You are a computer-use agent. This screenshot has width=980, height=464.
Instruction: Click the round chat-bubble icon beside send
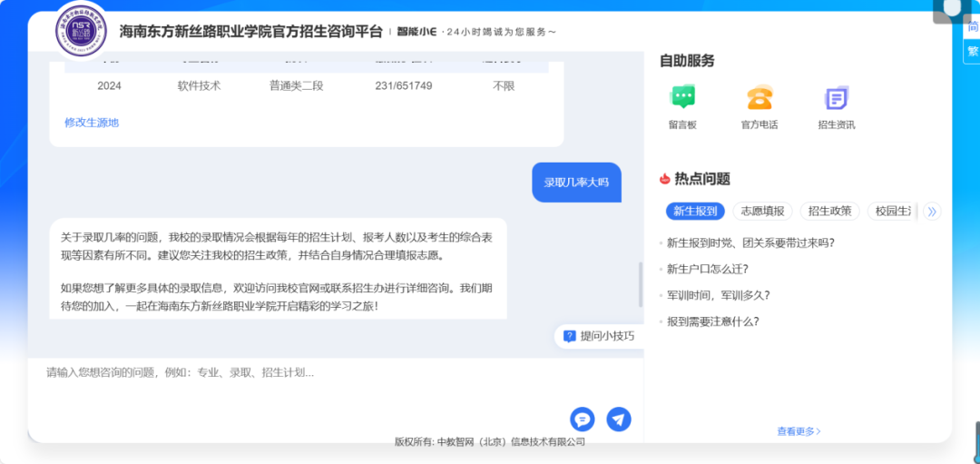pyautogui.click(x=583, y=419)
